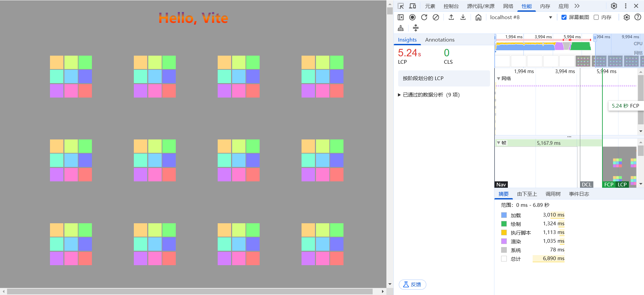
Task: Go to the 源代码/来源 tab
Action: pos(481,6)
